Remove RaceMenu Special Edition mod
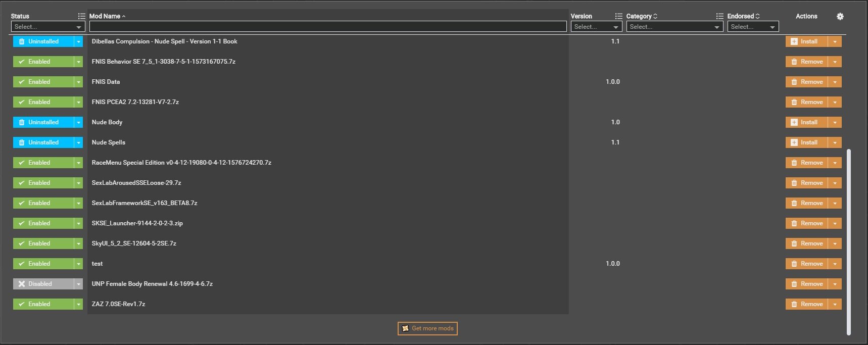This screenshot has height=345, width=868. click(806, 163)
